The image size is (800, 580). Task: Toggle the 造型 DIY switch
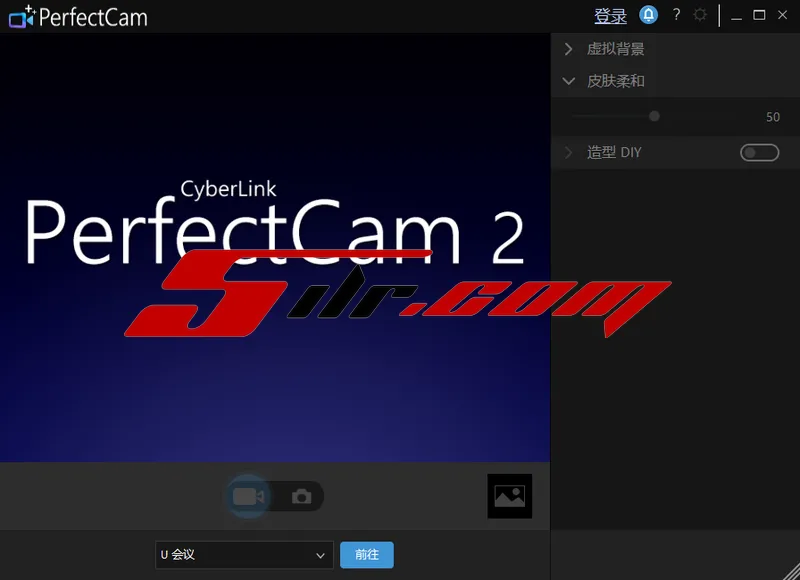760,153
